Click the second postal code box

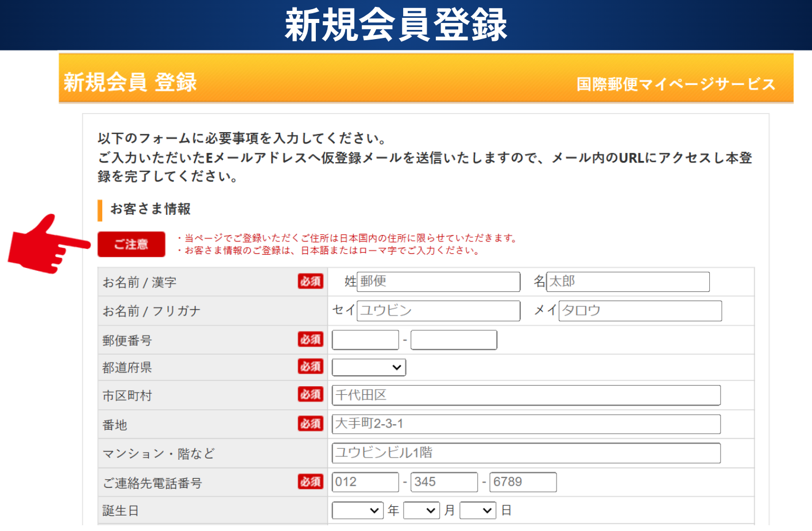(454, 340)
